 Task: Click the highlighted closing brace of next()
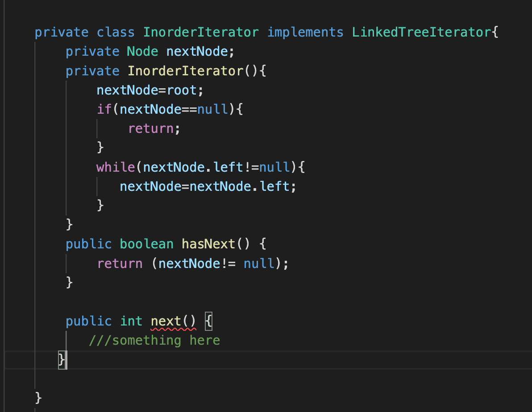point(62,360)
